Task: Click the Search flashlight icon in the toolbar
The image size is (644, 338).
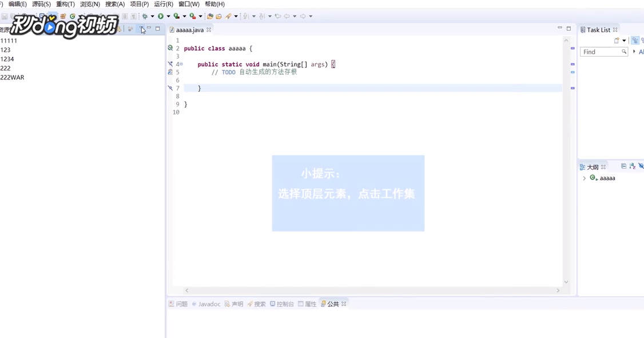Action: [228, 16]
